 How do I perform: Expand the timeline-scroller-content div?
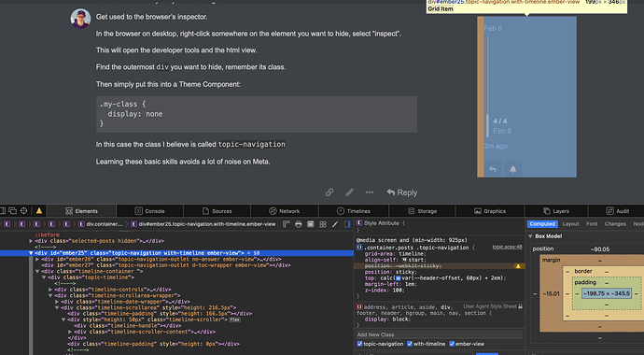70,332
